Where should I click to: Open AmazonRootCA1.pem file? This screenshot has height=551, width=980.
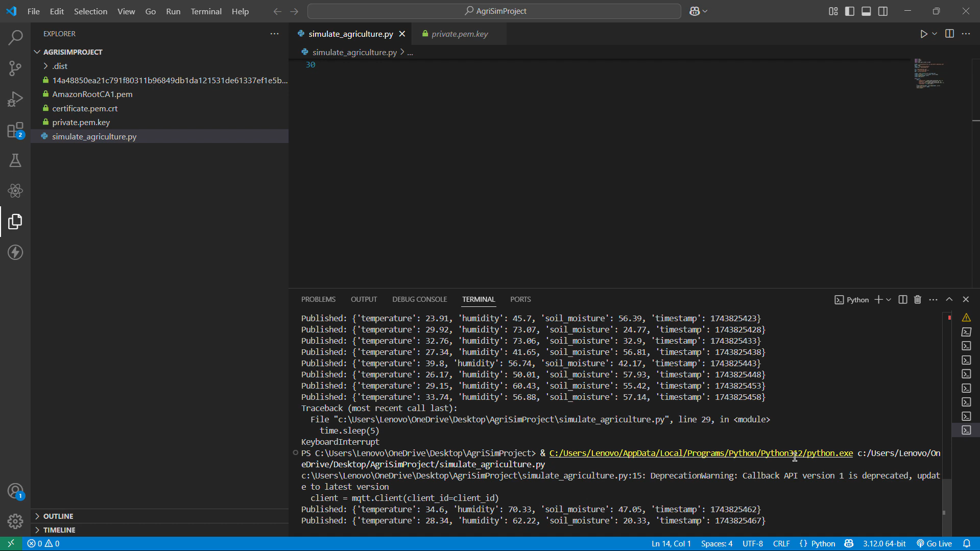point(92,94)
